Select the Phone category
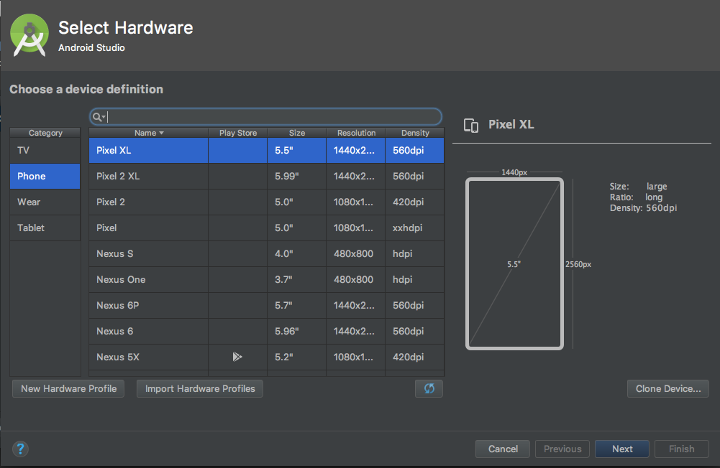Image resolution: width=720 pixels, height=468 pixels. 45,176
